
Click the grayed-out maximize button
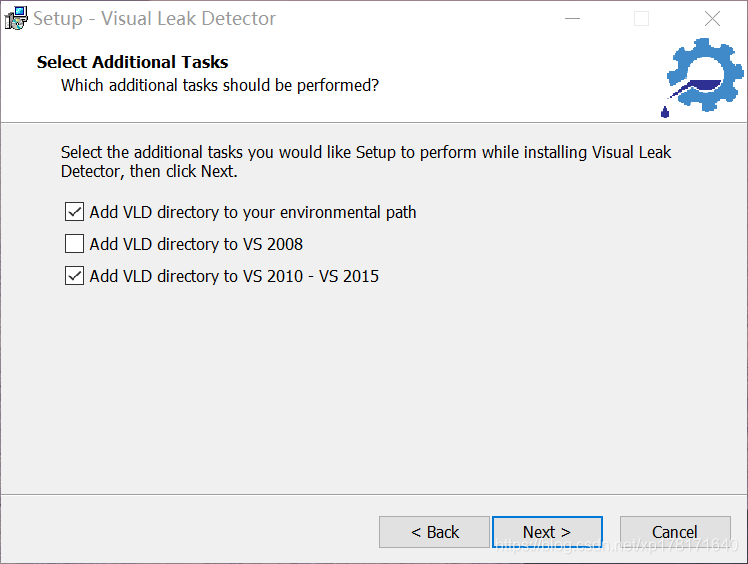coord(641,18)
